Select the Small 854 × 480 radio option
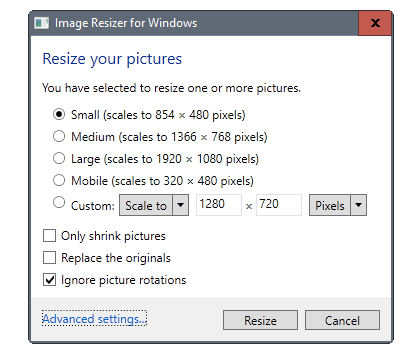The height and width of the screenshot is (364, 413). coord(59,115)
